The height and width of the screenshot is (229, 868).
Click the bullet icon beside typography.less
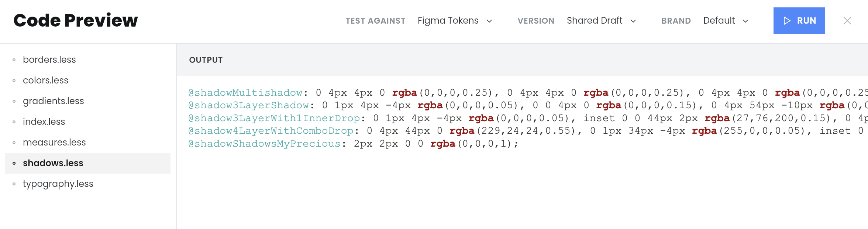pos(14,184)
